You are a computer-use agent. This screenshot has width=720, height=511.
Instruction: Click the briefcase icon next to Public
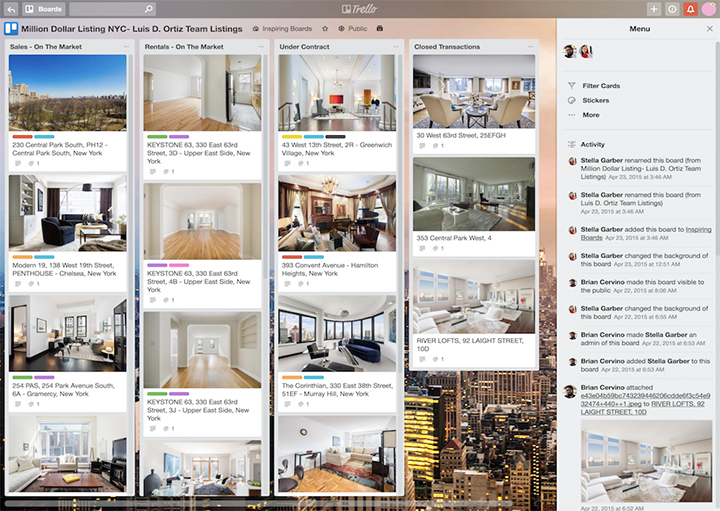(x=380, y=28)
